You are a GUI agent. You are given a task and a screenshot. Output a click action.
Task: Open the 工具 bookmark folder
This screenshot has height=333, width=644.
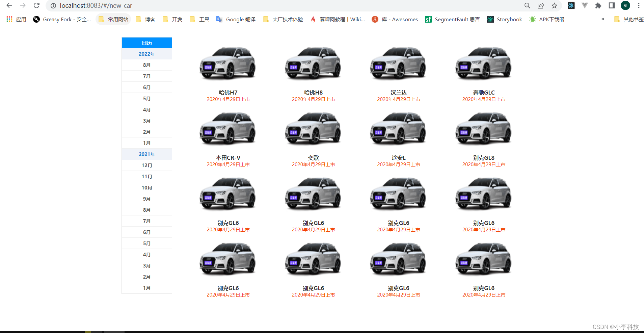pos(199,19)
